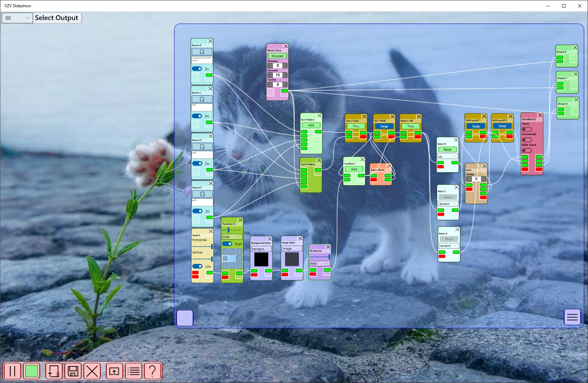Close the Background Color node
The image size is (588, 383).
[x=270, y=239]
